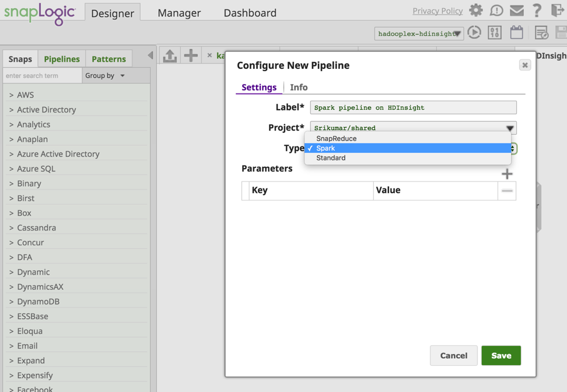567x392 pixels.
Task: Open the task scheduler calendar icon
Action: [516, 33]
